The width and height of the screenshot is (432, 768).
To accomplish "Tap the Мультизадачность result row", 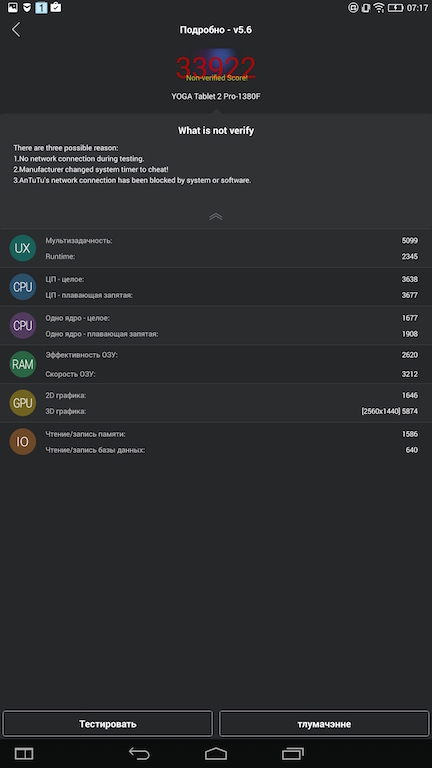I will click(x=232, y=240).
